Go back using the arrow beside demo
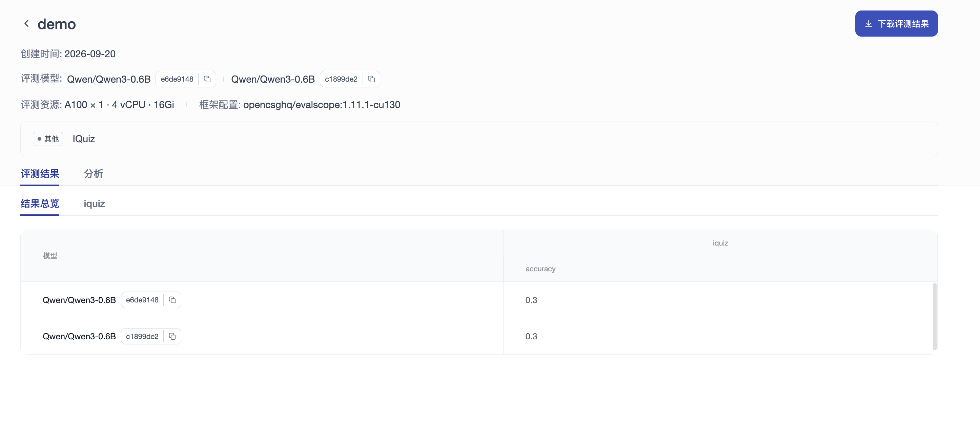Viewport: 980px width, 424px height. 26,24
